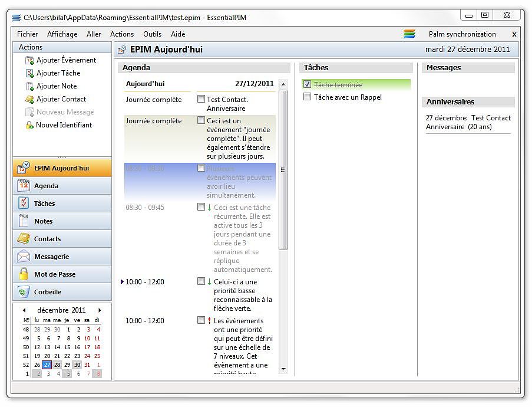Click the Ajouter Tâche icon
The width and height of the screenshot is (532, 407).
pos(30,73)
